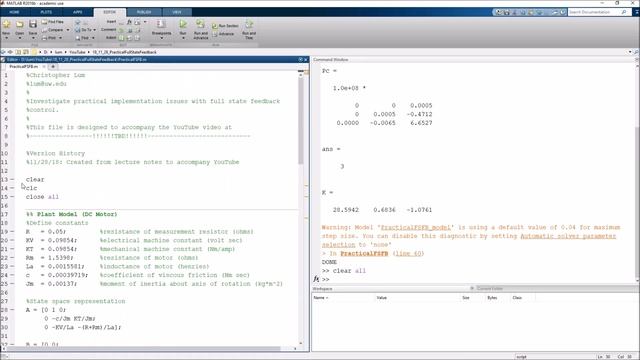Switch to the VIEW tab

coord(176,12)
